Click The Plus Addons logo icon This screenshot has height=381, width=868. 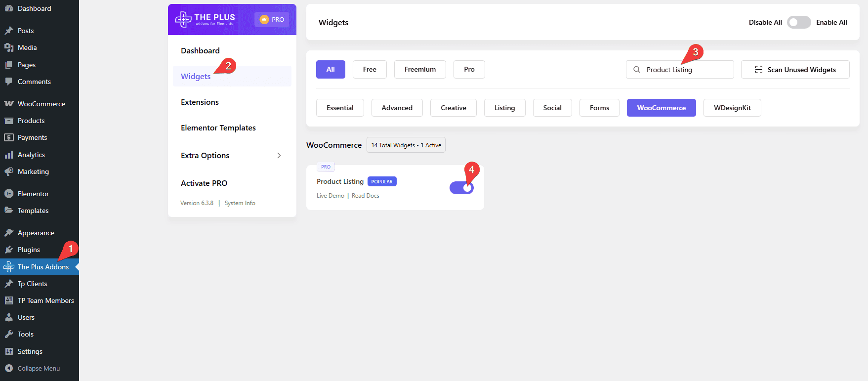click(x=9, y=267)
